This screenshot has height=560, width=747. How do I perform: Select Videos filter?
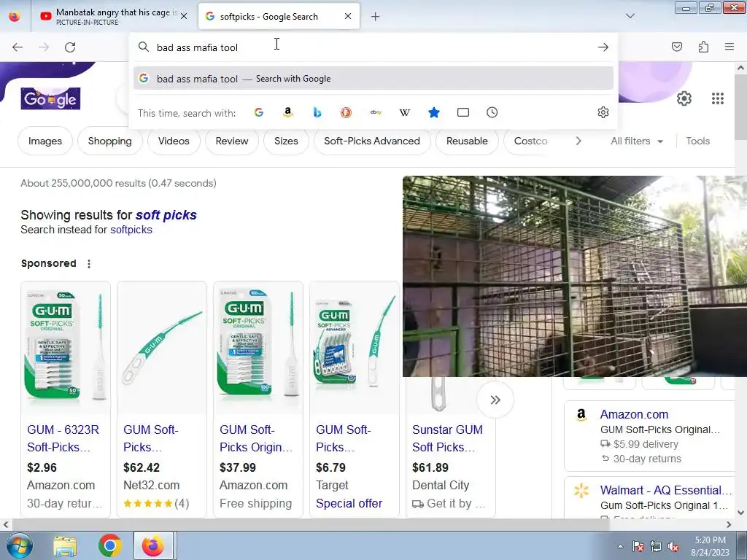point(174,141)
